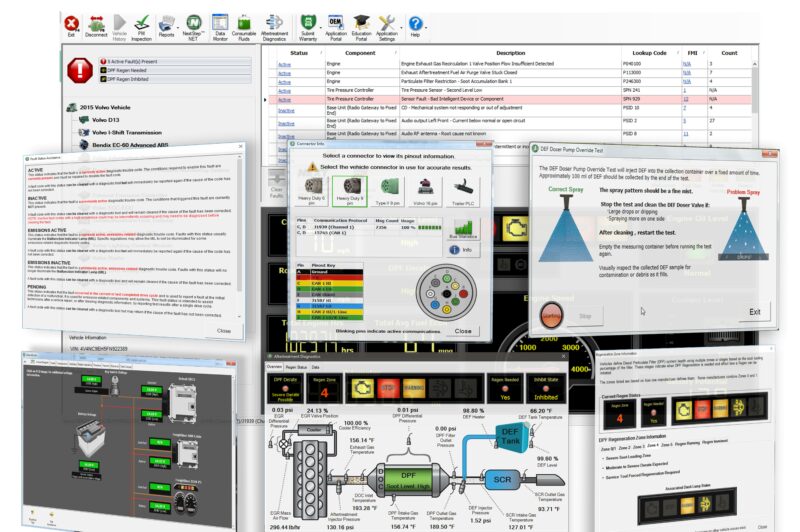Click the blue SCR component in diagram
Image resolution: width=800 pixels, height=532 pixels.
[x=502, y=479]
